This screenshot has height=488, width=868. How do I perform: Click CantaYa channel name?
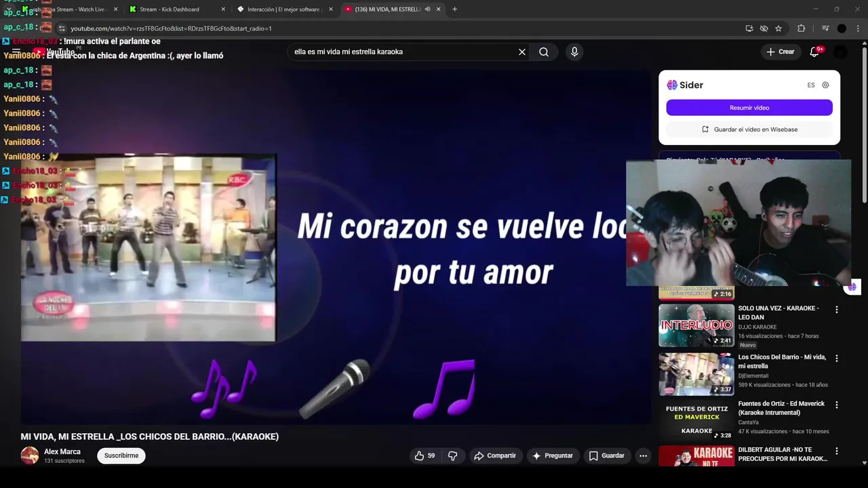749,422
